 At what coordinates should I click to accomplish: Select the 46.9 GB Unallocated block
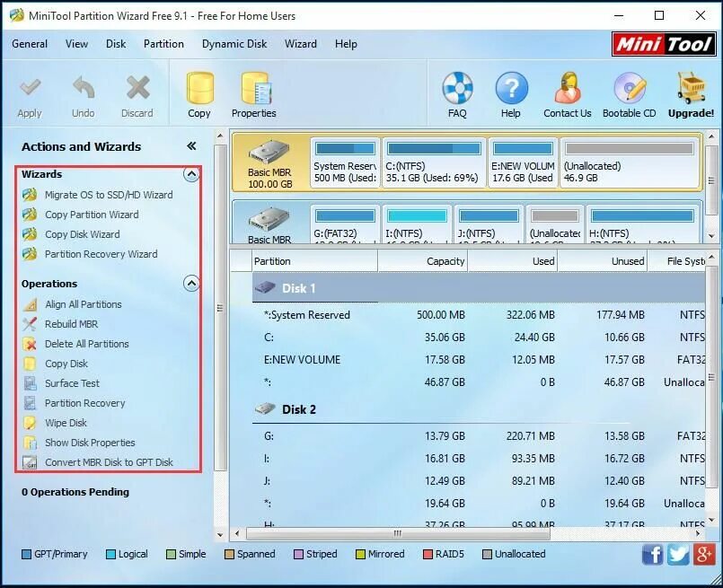point(630,162)
